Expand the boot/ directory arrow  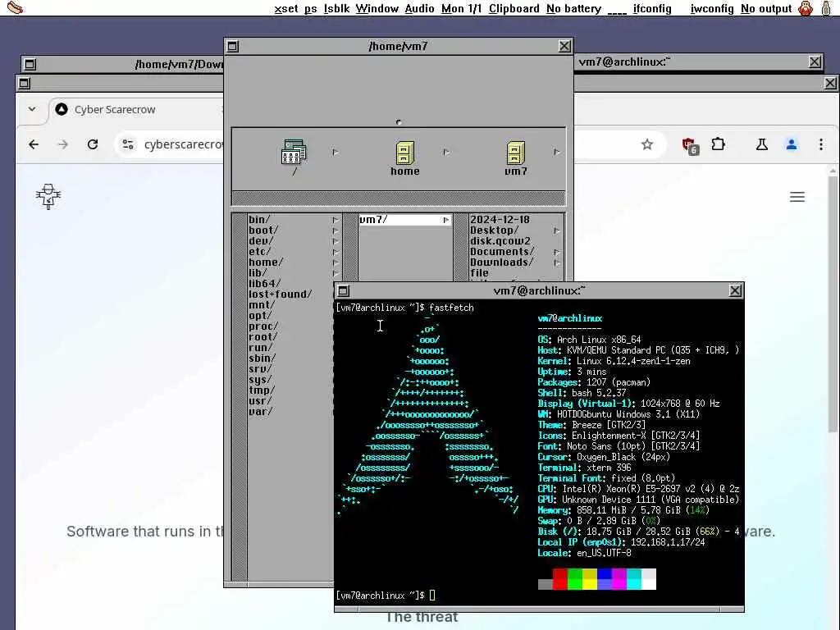point(336,231)
